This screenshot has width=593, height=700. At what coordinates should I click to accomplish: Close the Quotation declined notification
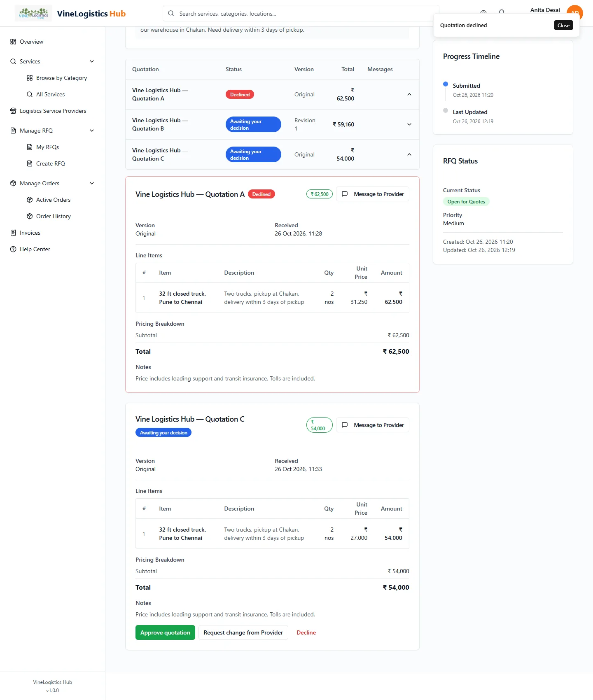pyautogui.click(x=563, y=25)
